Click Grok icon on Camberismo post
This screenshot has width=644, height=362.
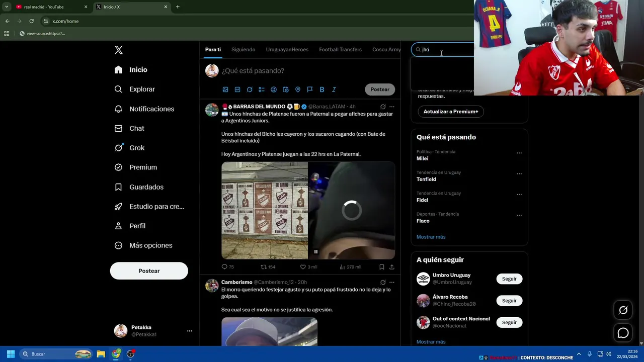point(383,283)
